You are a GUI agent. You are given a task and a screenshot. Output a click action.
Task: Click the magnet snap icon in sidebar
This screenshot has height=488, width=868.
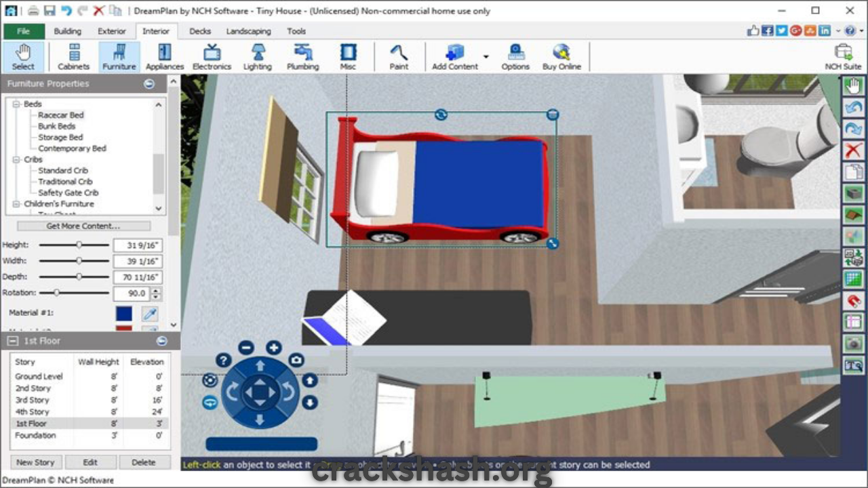(x=853, y=300)
